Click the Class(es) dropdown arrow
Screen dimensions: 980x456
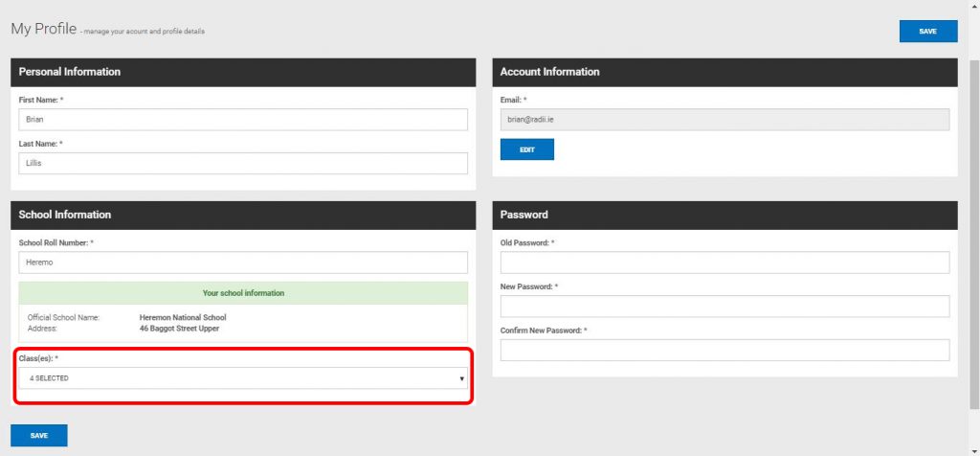461,378
